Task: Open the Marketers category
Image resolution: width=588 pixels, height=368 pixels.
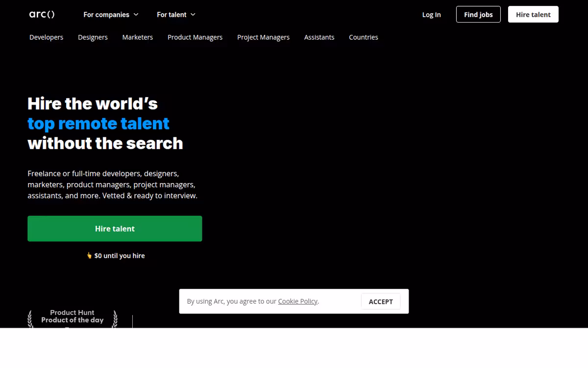Action: (138, 37)
